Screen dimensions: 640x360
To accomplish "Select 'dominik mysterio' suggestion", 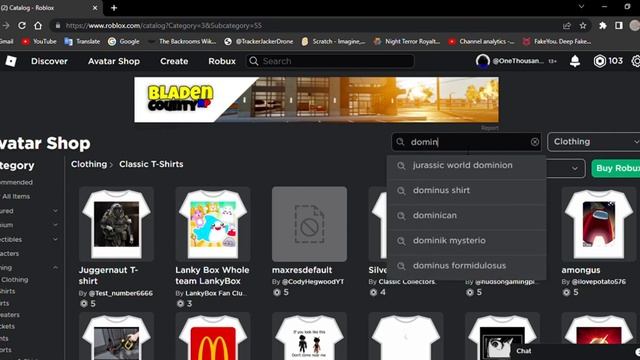I will coord(467,241).
